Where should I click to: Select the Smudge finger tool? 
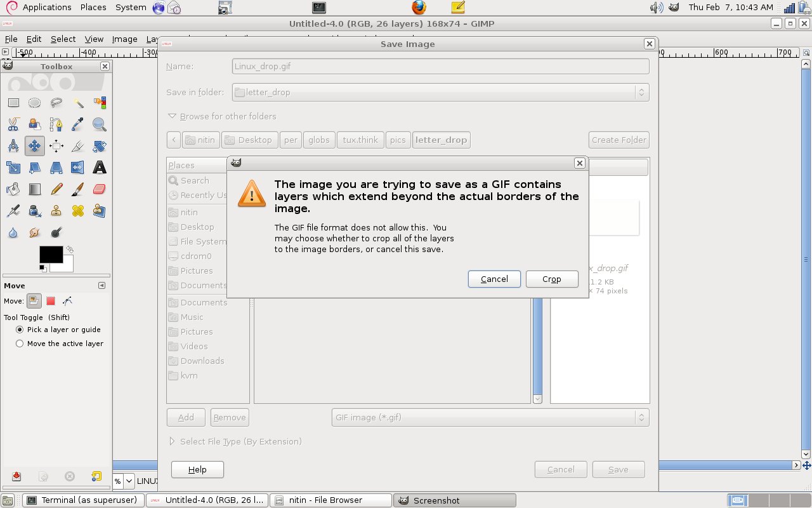click(x=35, y=232)
